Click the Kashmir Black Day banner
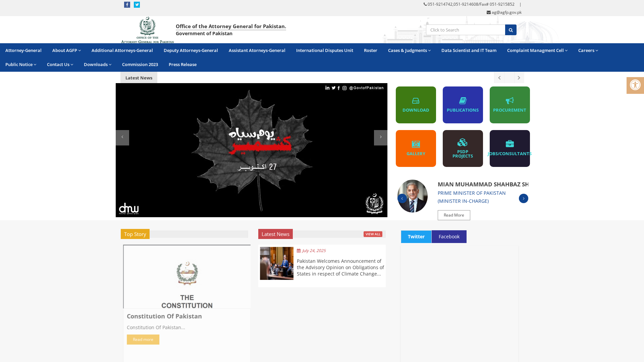 click(252, 150)
